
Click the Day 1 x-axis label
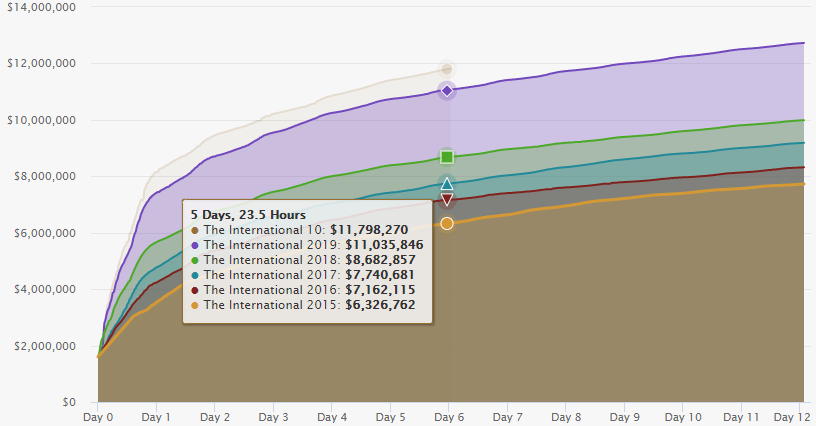tap(156, 417)
